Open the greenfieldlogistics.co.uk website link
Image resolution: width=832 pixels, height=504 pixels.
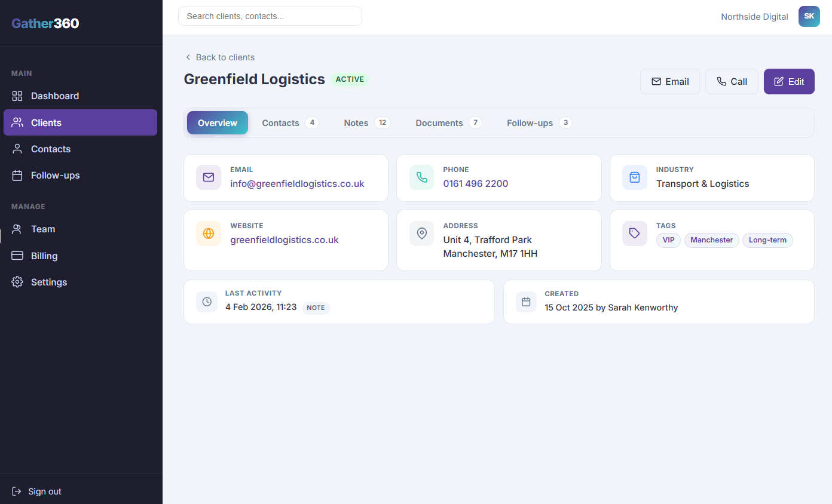[284, 239]
